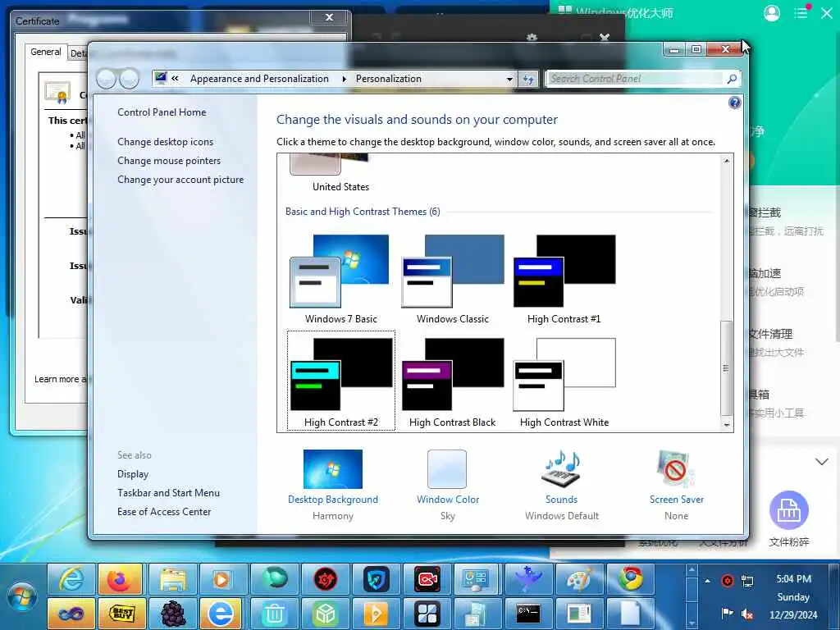Screen dimensions: 840x630
Task: Open the Display link under See also
Action: pyautogui.click(x=133, y=474)
